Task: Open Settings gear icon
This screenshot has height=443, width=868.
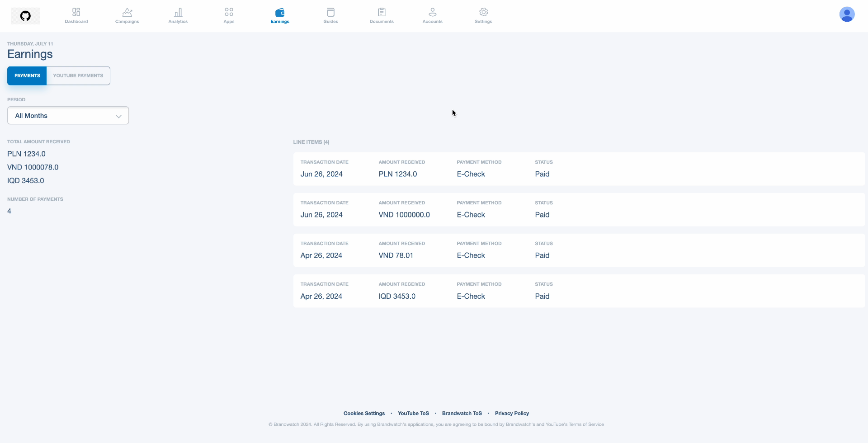Action: click(483, 12)
